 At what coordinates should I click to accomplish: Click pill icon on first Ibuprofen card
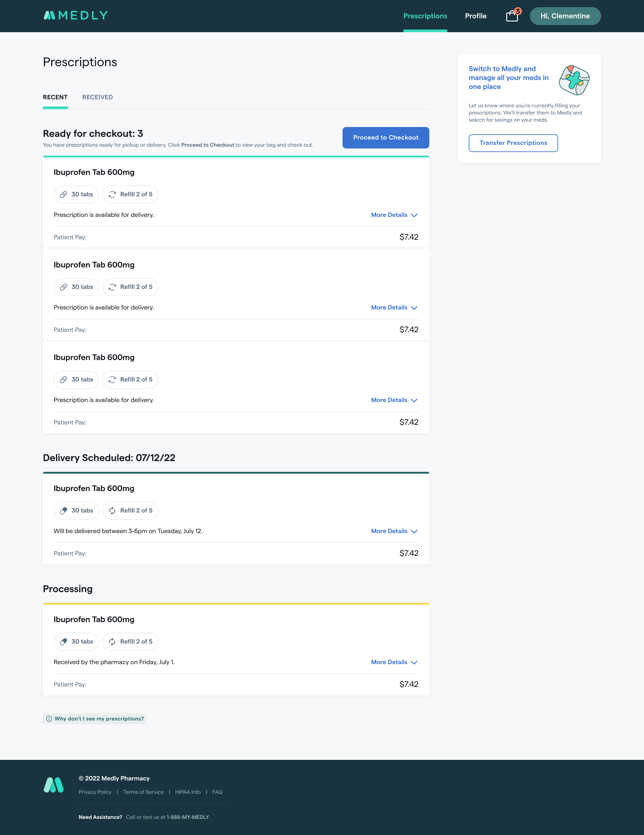(x=64, y=195)
